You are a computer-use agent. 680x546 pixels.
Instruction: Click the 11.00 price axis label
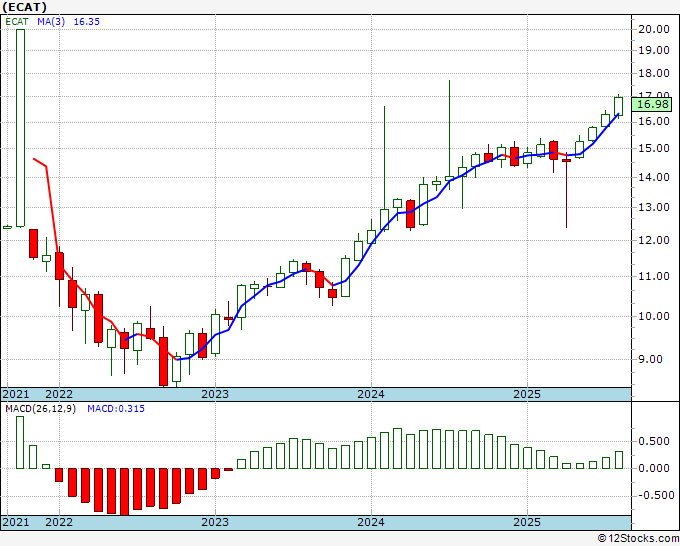click(x=654, y=276)
